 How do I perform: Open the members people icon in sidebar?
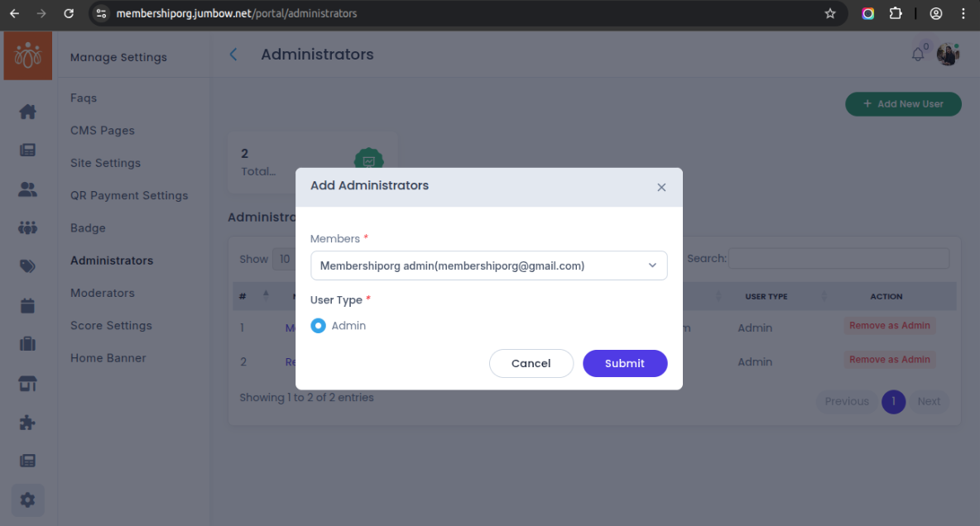click(27, 189)
